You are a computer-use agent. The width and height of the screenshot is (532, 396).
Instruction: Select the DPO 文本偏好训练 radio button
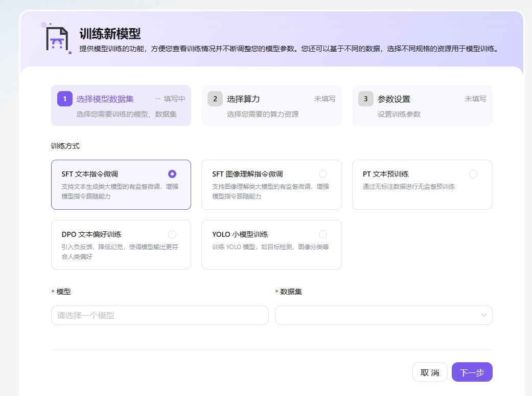[x=172, y=234]
